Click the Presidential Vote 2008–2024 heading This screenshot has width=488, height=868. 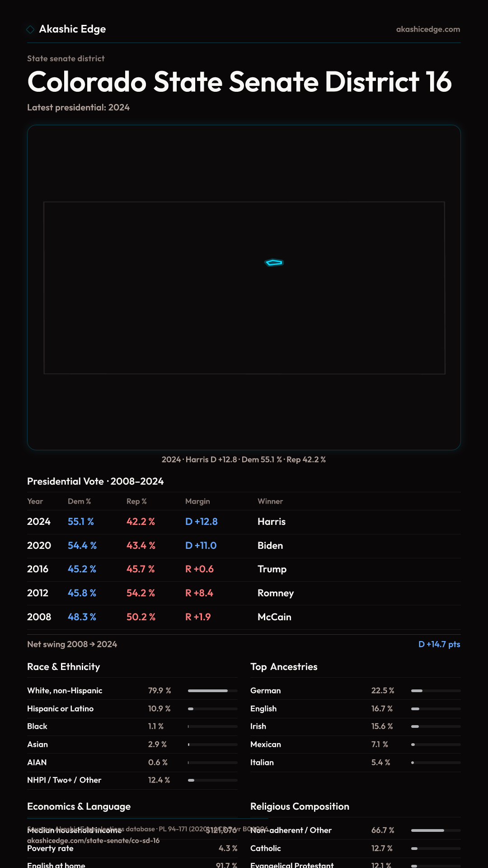pyautogui.click(x=95, y=481)
